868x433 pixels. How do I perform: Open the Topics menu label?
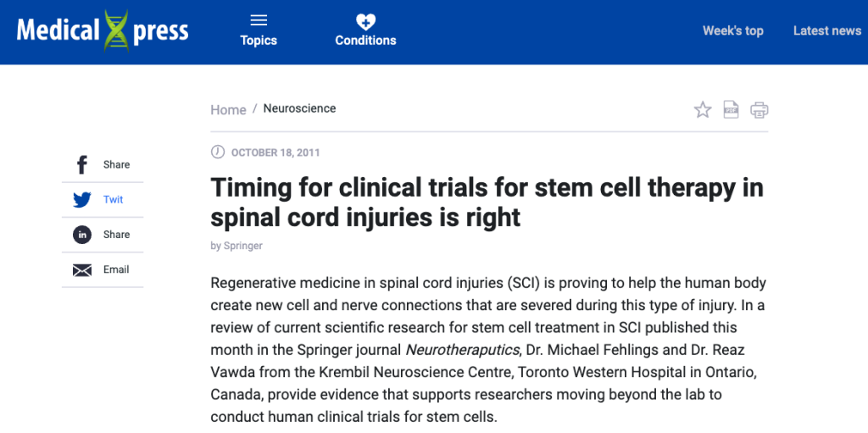(259, 41)
